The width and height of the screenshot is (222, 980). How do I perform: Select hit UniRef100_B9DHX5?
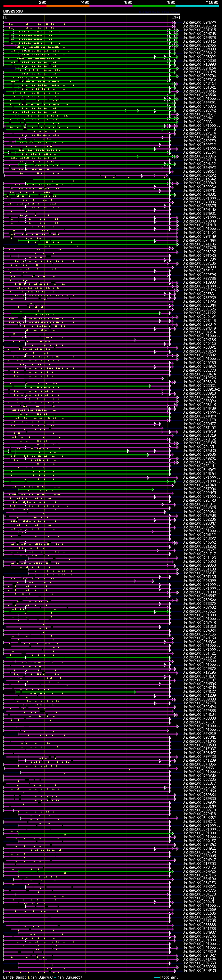(x=199, y=41)
